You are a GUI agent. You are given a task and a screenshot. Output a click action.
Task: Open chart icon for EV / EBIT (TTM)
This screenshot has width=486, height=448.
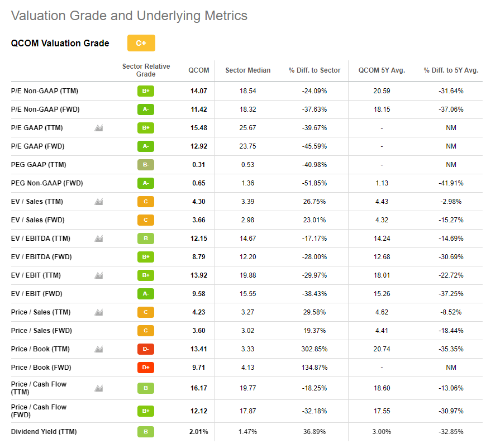click(x=98, y=275)
